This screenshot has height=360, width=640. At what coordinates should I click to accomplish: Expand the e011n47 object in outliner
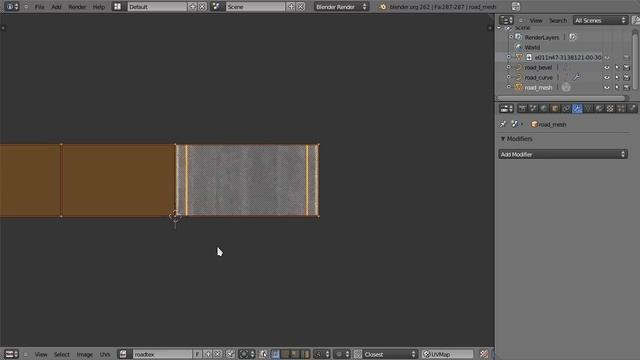click(509, 57)
